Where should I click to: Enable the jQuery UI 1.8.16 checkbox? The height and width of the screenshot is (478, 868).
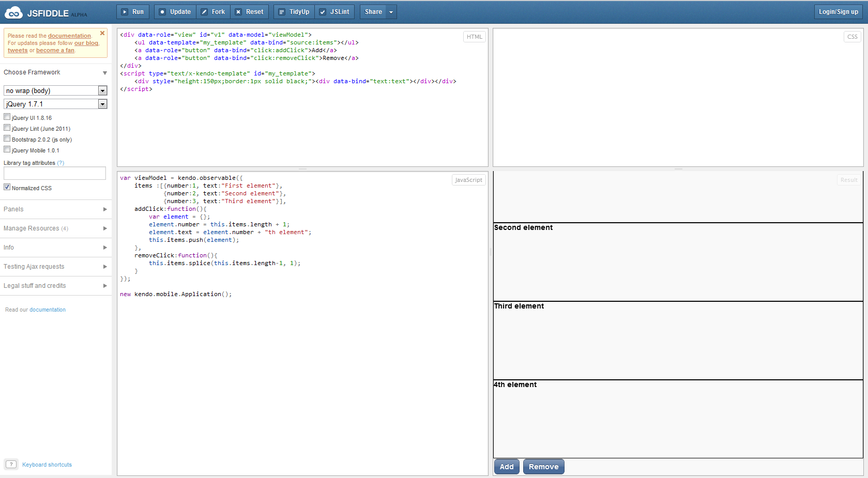7,117
